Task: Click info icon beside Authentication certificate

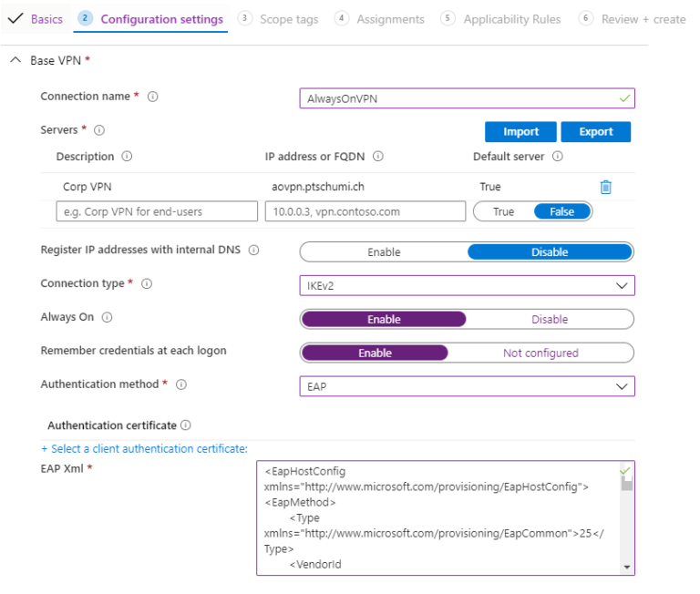Action: tap(186, 425)
